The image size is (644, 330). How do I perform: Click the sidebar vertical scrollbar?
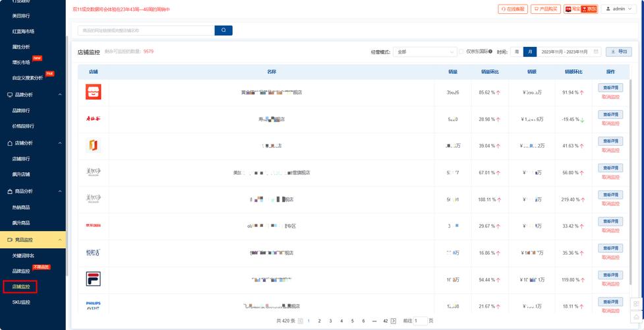67,156
